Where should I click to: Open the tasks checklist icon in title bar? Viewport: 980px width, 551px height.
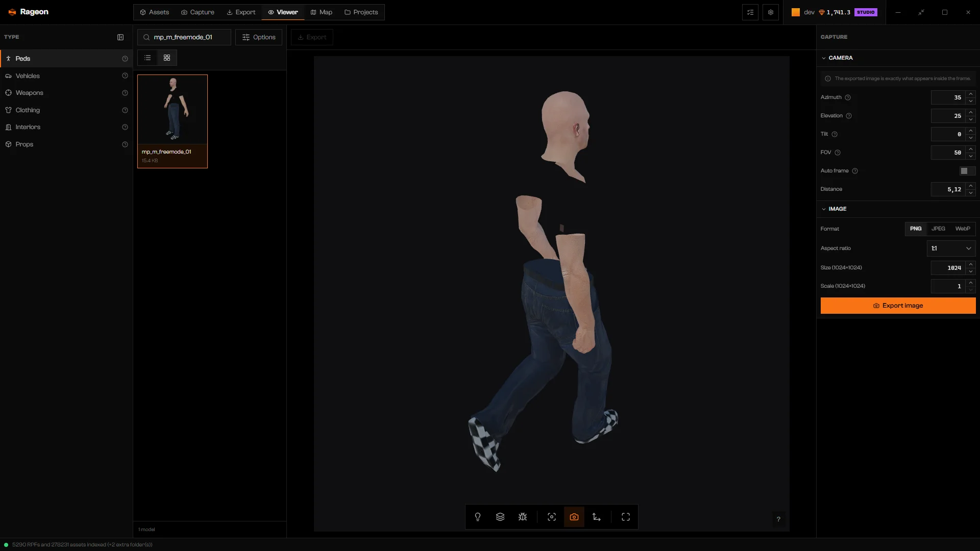[x=750, y=12]
